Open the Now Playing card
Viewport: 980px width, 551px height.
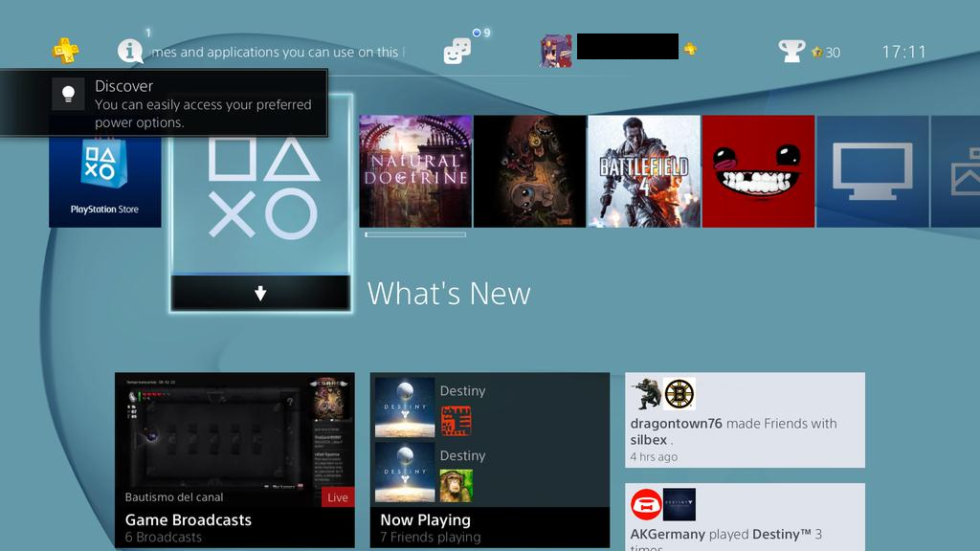point(490,460)
